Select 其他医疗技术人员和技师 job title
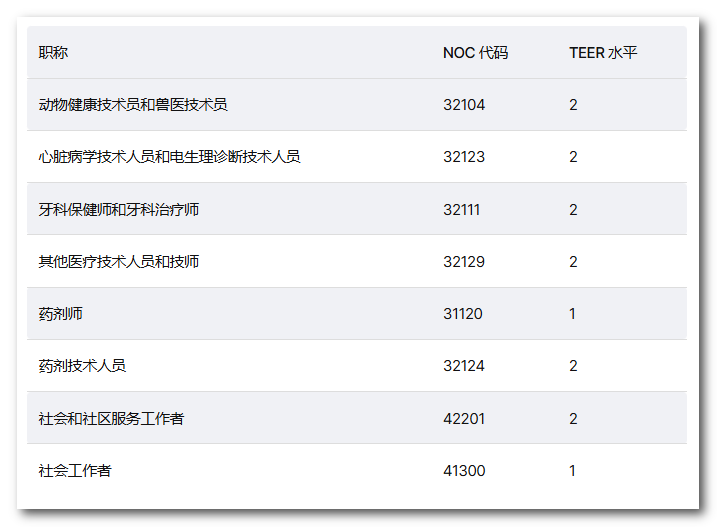 [x=118, y=262]
